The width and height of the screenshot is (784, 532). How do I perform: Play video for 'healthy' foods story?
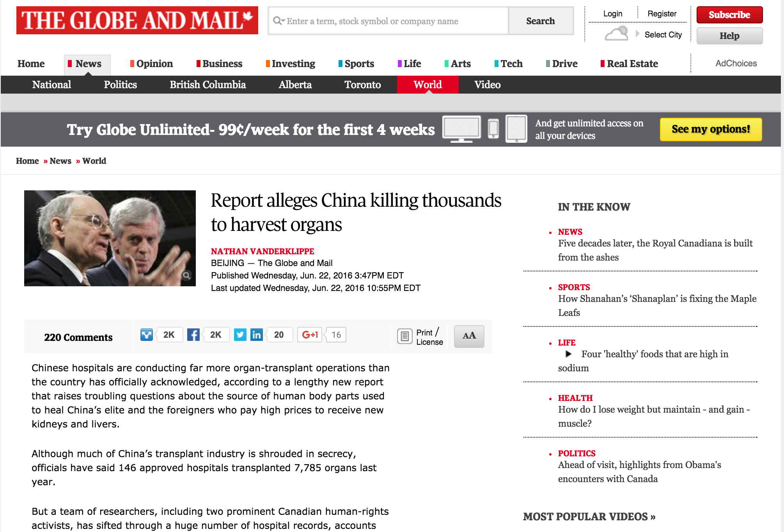click(569, 354)
